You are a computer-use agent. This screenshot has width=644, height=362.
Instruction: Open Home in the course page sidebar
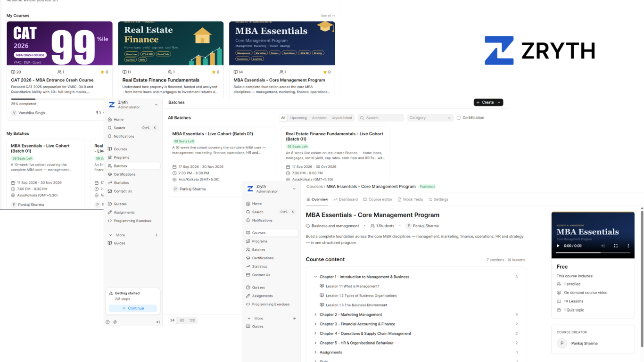(x=256, y=204)
